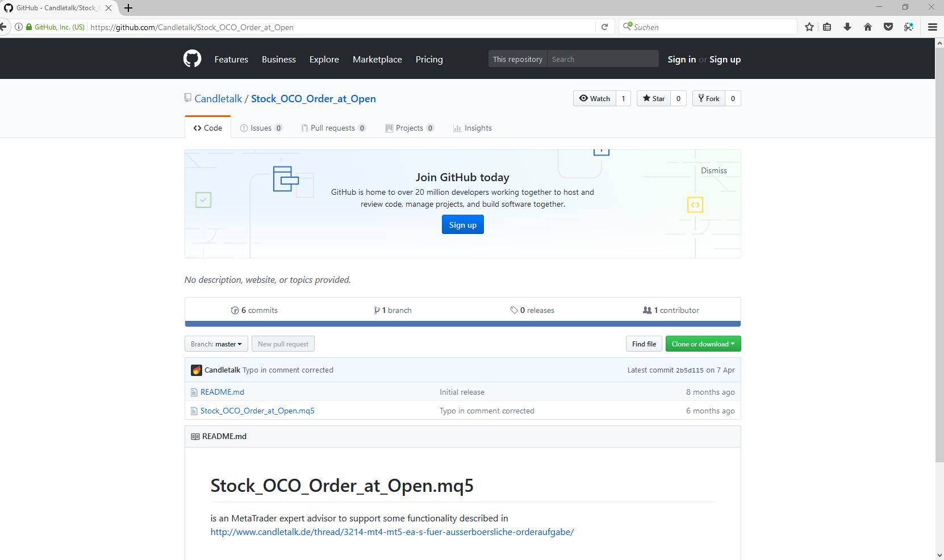Click the GitHub search input field

tap(602, 59)
